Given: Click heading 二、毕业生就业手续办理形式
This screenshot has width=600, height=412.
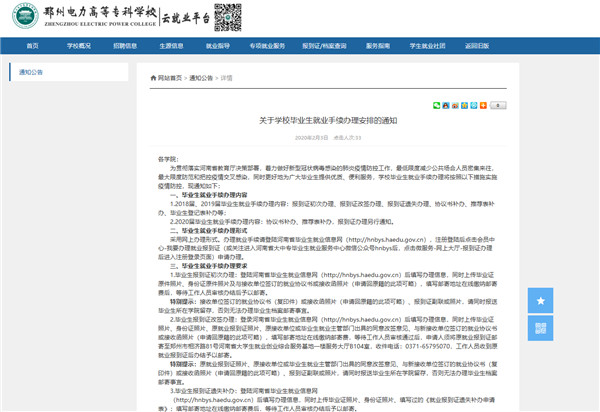Looking at the screenshot, I should pos(209,230).
